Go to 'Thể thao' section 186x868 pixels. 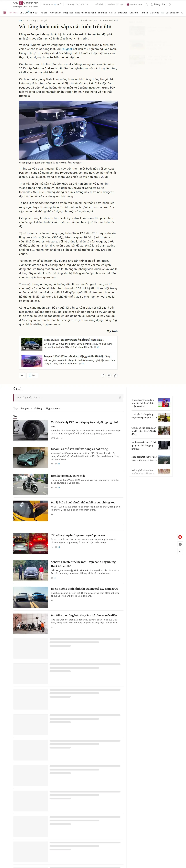[102, 13]
